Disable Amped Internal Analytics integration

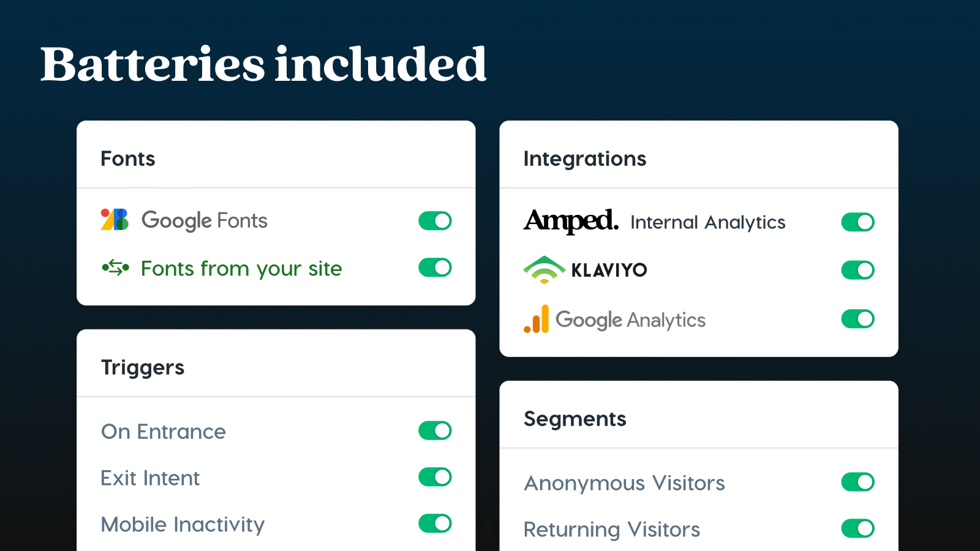(858, 222)
